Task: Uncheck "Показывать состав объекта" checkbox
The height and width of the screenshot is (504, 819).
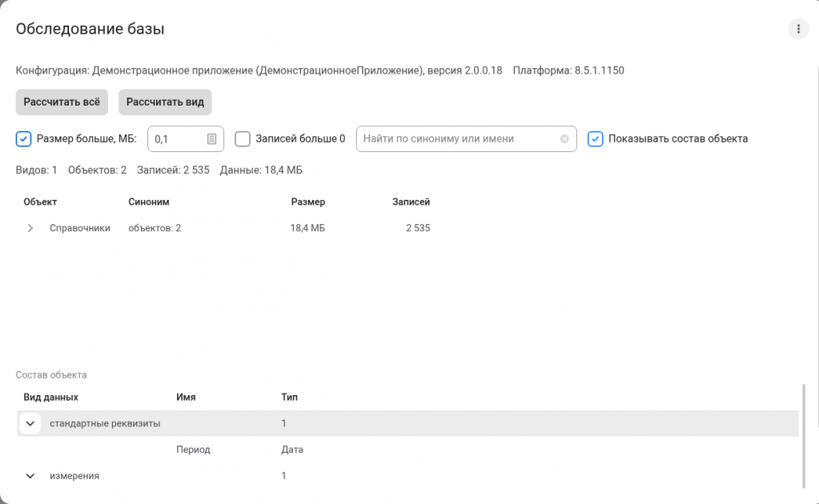Action: (596, 138)
